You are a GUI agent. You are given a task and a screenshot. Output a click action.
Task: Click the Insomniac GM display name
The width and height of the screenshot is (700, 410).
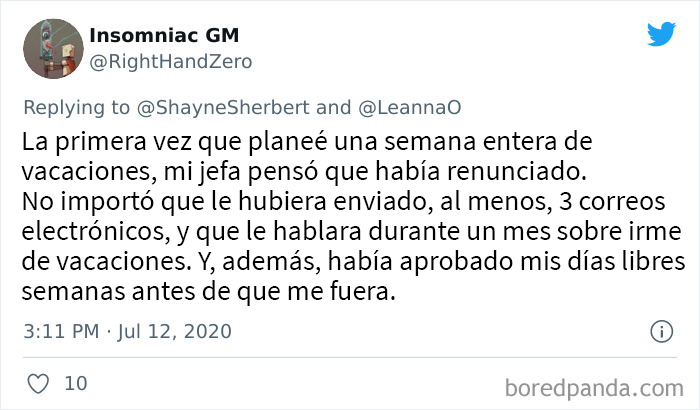164,35
